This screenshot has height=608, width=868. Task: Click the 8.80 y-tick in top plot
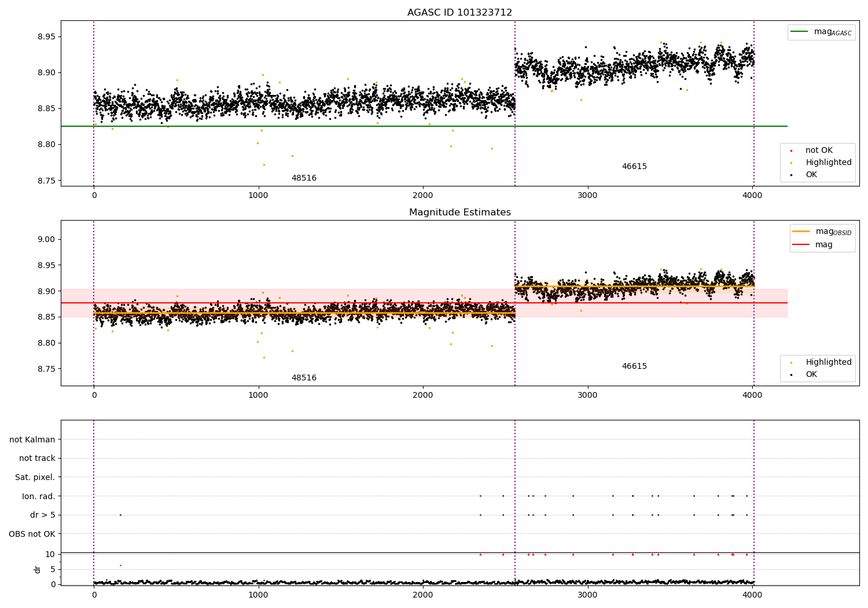point(46,145)
